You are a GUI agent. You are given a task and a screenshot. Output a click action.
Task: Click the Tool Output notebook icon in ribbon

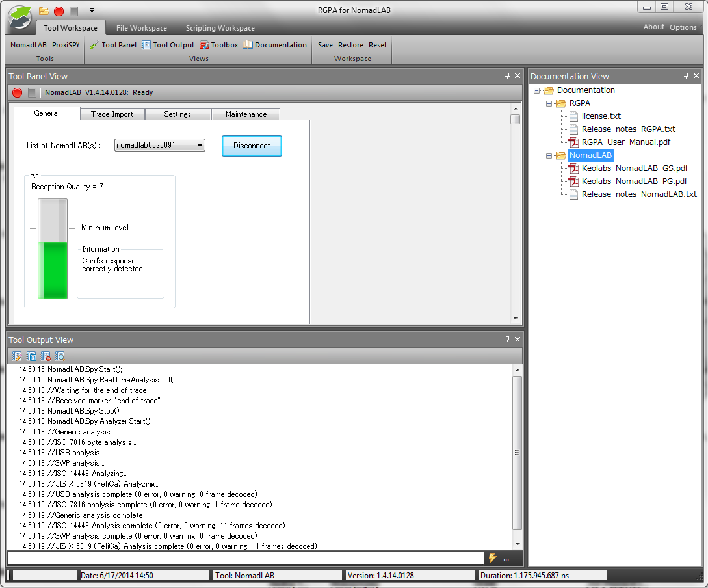[x=146, y=45]
